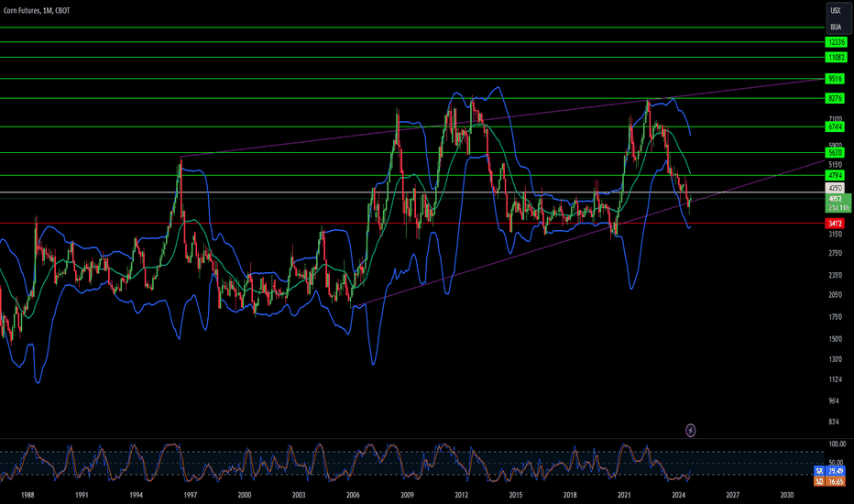
Task: Click the 100.00 oscillator scale value
Action: 838,444
